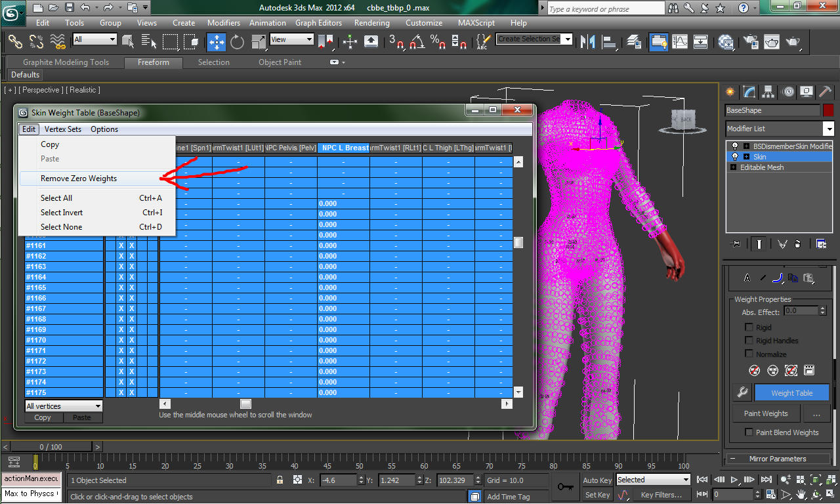Click the Align tool icon
The image size is (840, 504).
(608, 41)
